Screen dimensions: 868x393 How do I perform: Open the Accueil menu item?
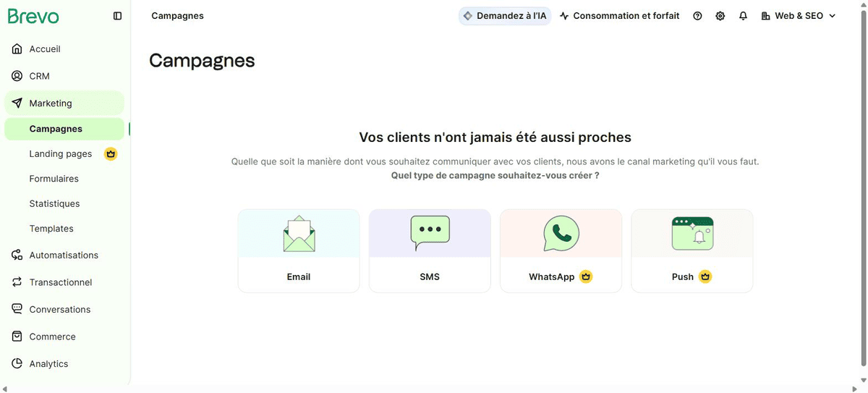pyautogui.click(x=64, y=49)
